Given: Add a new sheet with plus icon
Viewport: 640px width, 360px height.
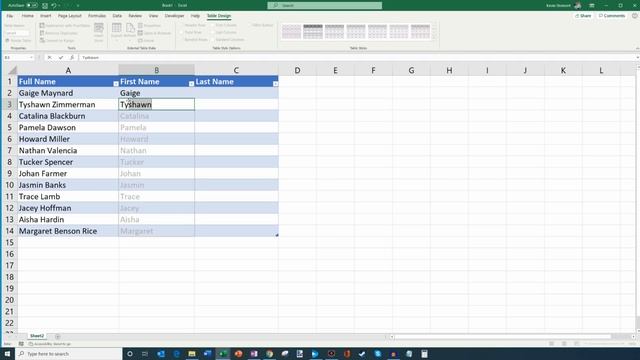Looking at the screenshot, I should coord(58,336).
